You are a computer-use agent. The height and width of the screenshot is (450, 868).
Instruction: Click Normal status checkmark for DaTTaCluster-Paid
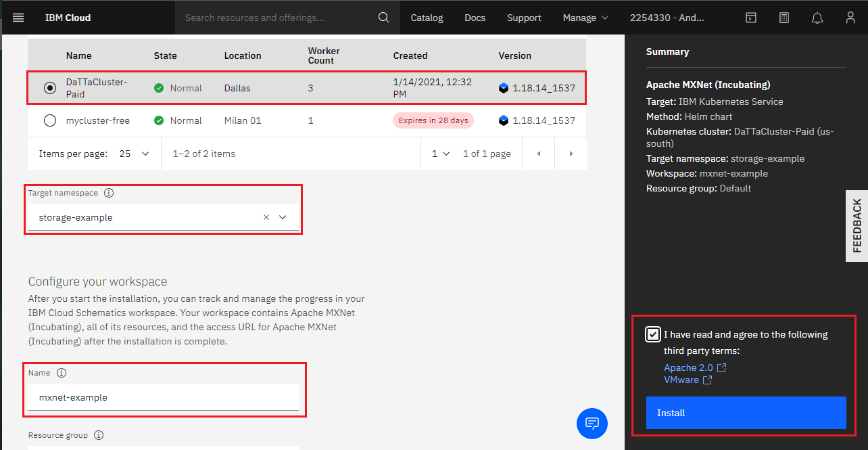click(x=159, y=88)
